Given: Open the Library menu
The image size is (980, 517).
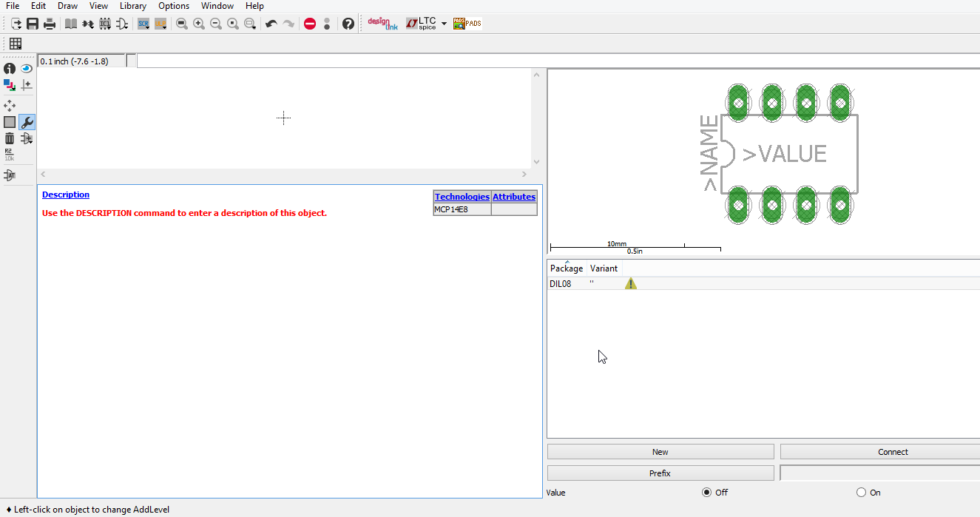Looking at the screenshot, I should coord(133,6).
